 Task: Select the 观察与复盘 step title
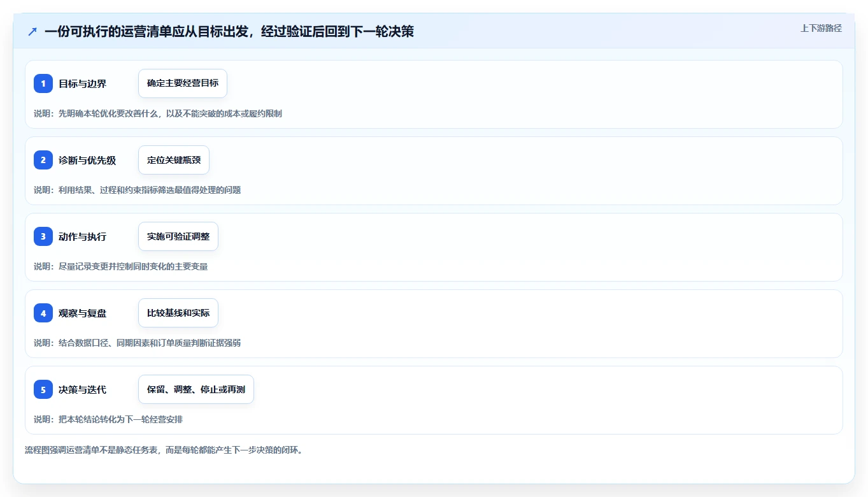click(82, 313)
